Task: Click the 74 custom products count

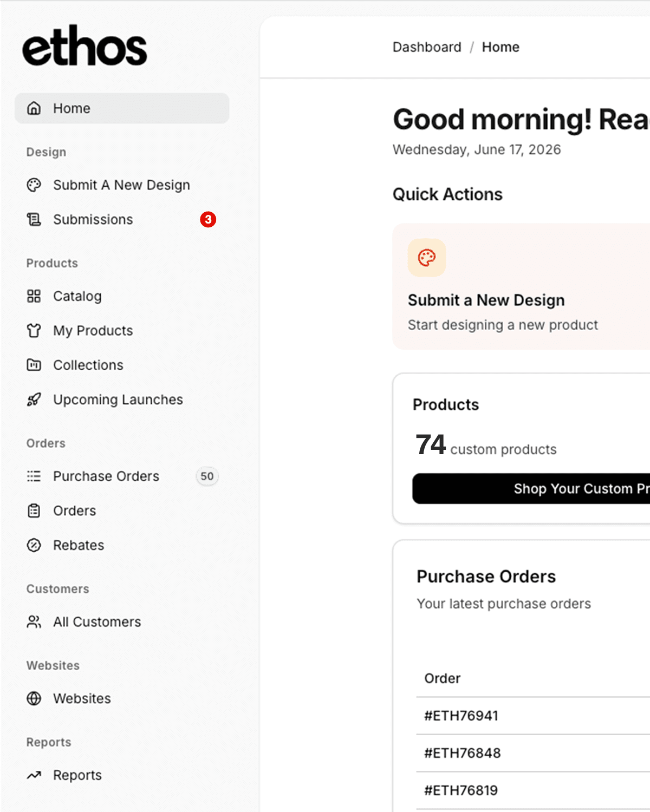Action: pos(486,446)
